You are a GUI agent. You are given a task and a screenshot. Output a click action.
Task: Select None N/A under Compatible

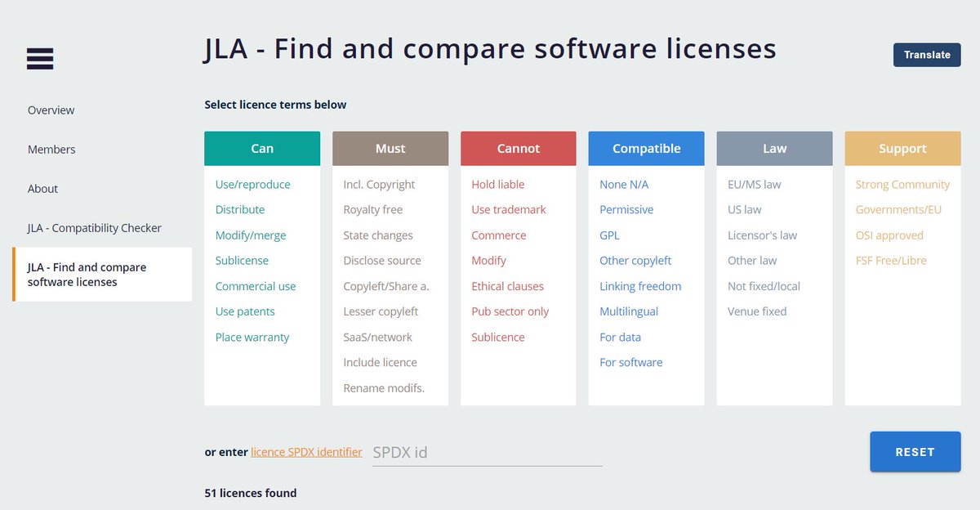(x=624, y=185)
